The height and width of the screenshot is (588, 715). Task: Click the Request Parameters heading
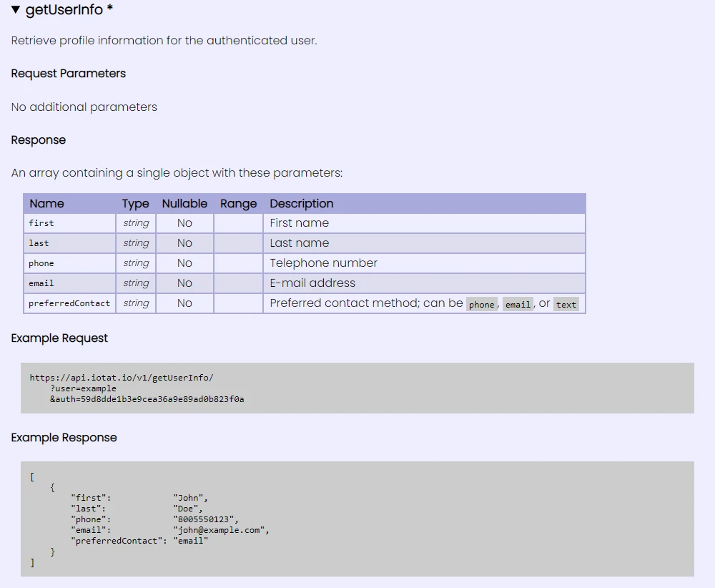coord(68,74)
